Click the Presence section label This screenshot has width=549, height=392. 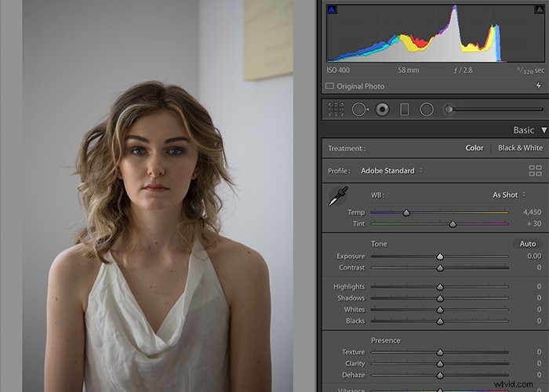386,340
